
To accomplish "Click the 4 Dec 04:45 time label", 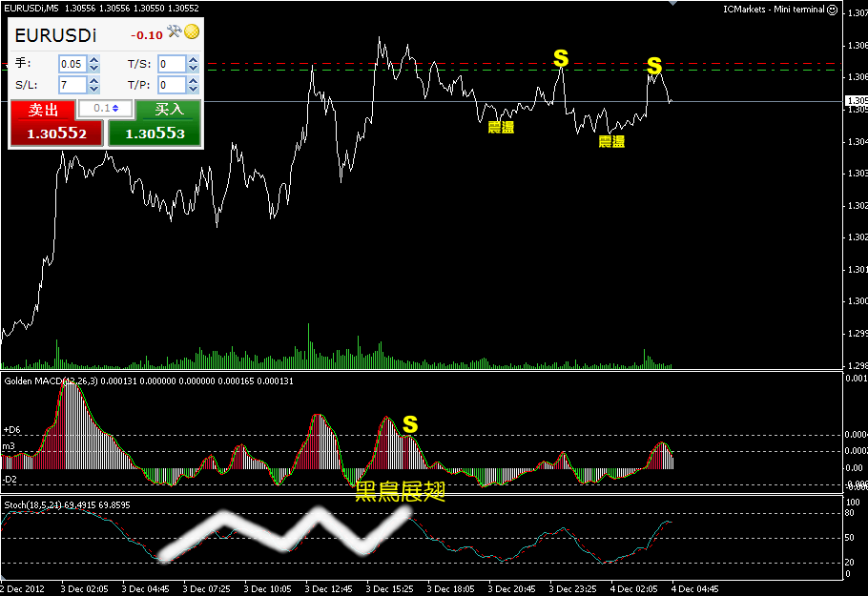I will point(694,588).
